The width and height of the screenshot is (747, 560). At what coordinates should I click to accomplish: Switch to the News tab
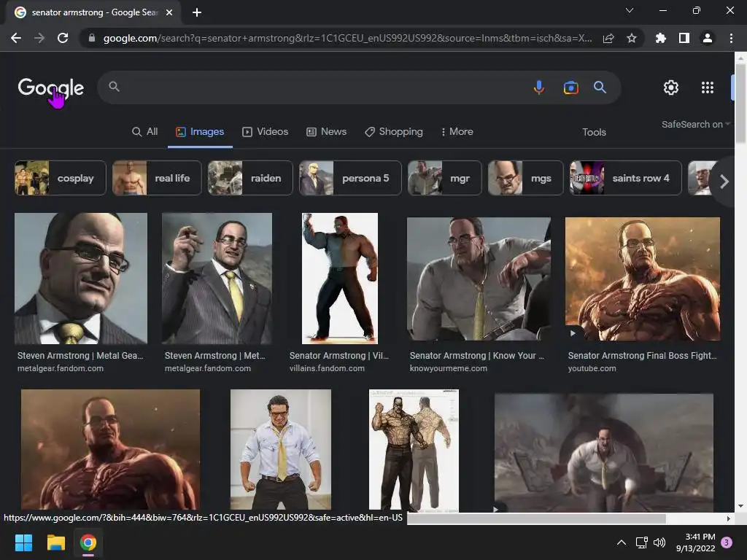click(x=326, y=132)
